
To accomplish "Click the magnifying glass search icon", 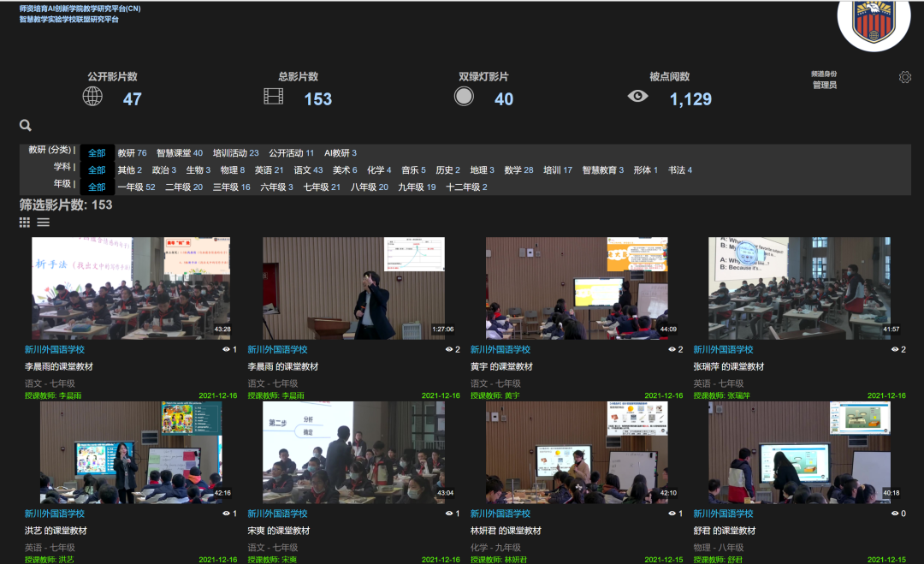I will 26,126.
